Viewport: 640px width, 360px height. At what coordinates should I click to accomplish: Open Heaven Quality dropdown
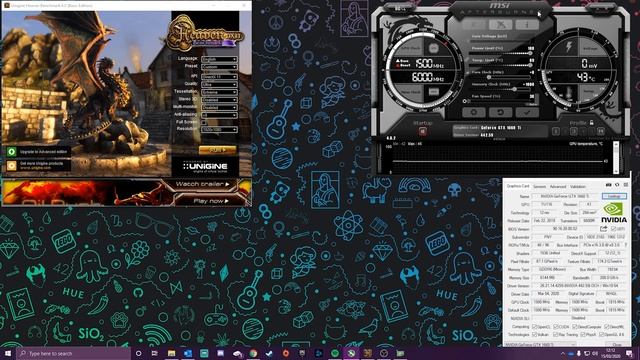coord(219,84)
